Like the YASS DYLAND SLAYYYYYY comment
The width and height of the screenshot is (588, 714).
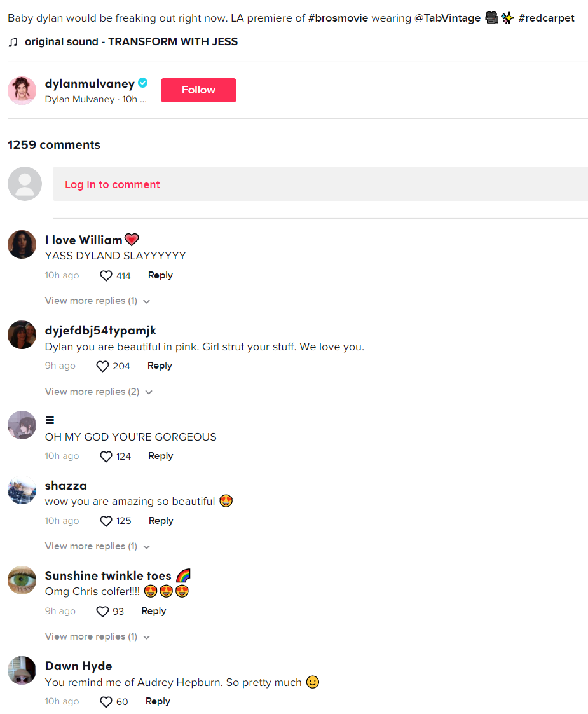pos(106,276)
